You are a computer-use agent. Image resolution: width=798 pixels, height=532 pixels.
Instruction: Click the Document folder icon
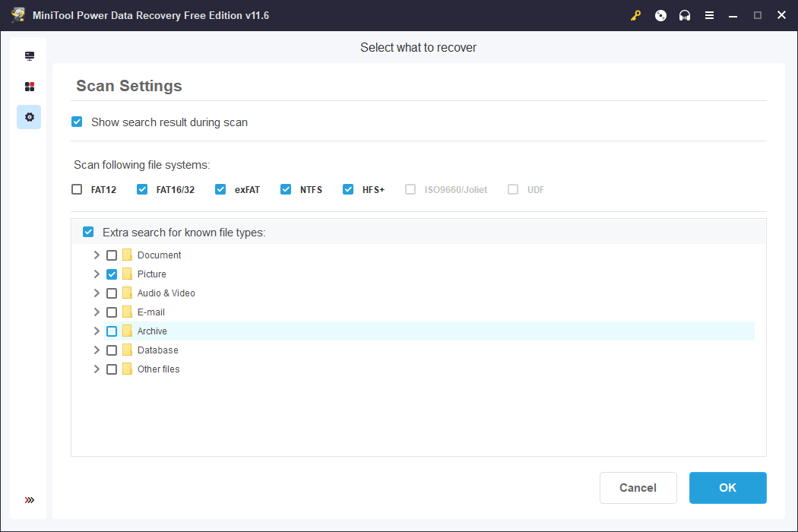[x=127, y=255]
